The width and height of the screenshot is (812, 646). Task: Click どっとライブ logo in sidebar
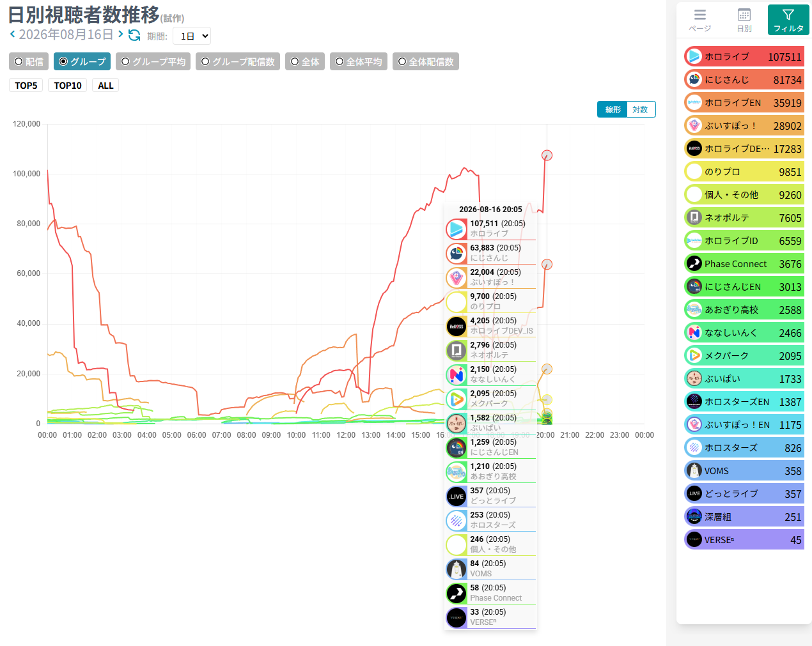pyautogui.click(x=694, y=494)
